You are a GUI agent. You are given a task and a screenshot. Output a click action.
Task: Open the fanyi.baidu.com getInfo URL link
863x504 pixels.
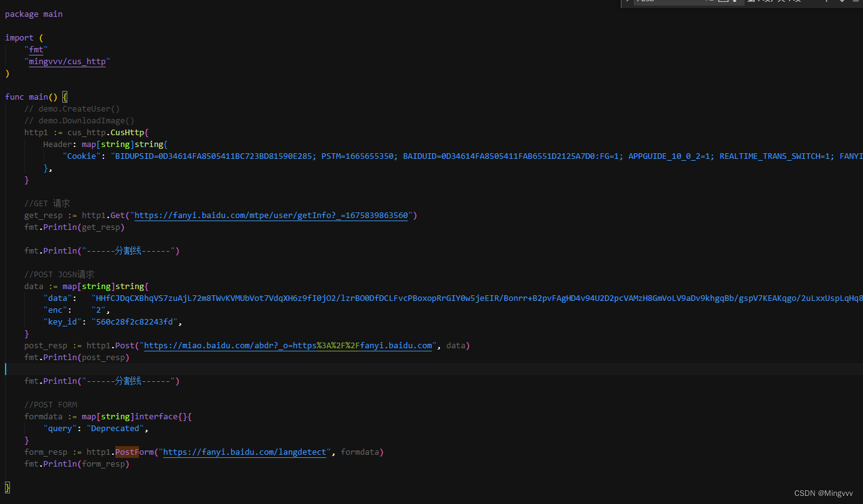point(271,216)
